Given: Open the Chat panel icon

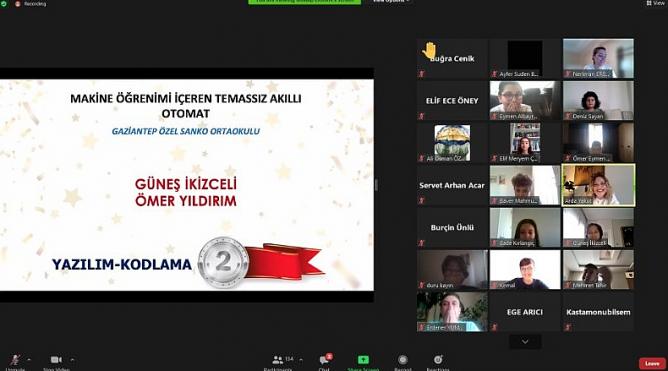Looking at the screenshot, I should tap(324, 360).
